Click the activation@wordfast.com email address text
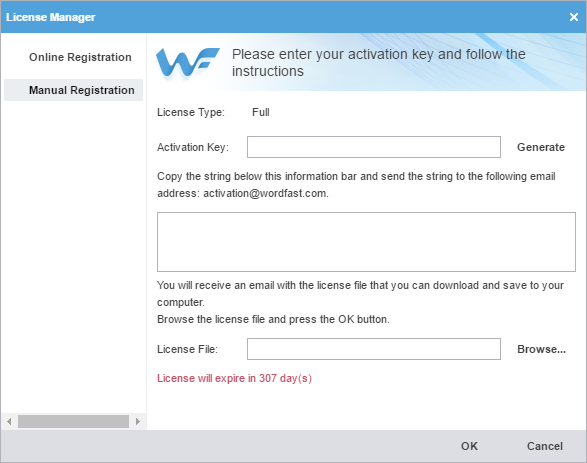This screenshot has width=587, height=463. (x=265, y=194)
